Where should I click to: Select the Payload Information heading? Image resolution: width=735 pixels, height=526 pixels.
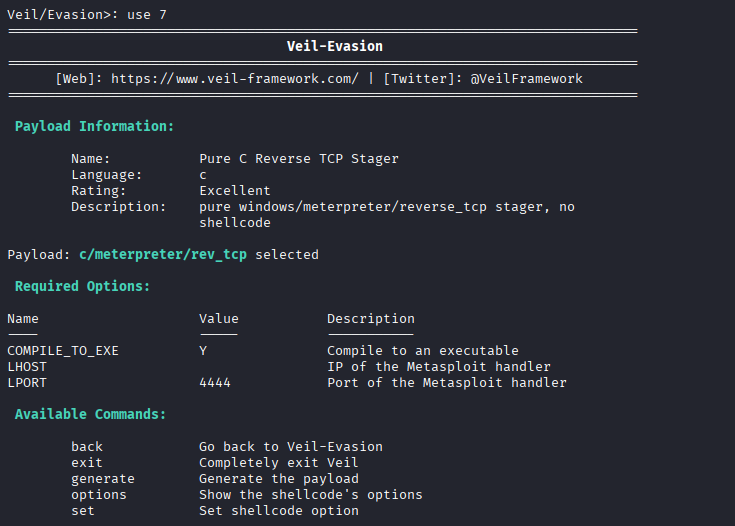[94, 127]
